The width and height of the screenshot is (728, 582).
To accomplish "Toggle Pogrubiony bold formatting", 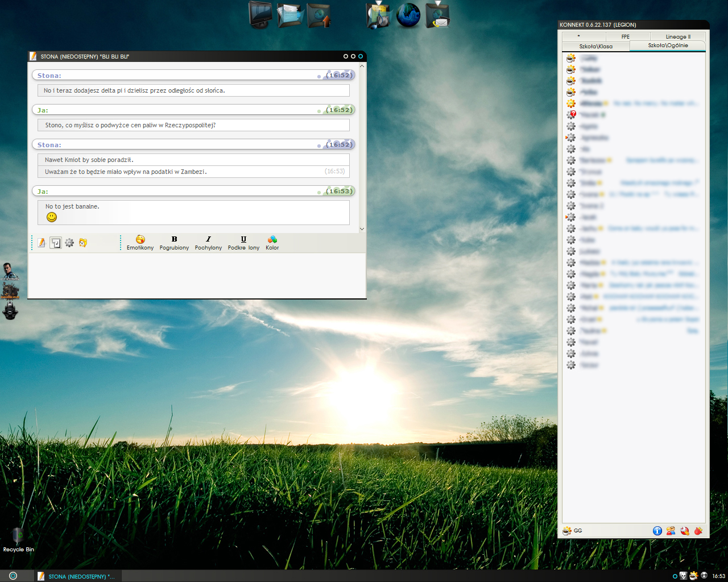I will tap(174, 243).
